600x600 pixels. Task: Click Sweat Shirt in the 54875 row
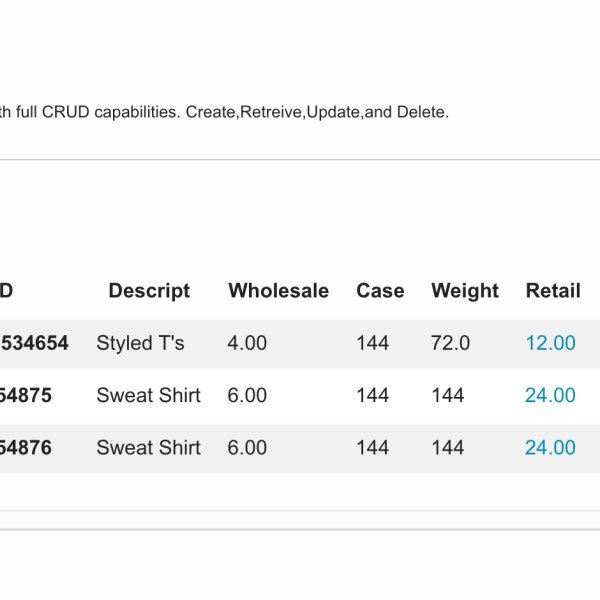(148, 396)
